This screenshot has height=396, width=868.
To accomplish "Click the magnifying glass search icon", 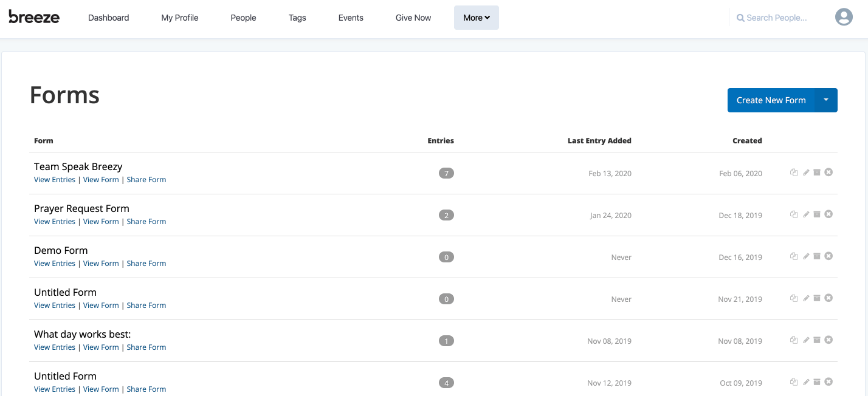I will [740, 18].
